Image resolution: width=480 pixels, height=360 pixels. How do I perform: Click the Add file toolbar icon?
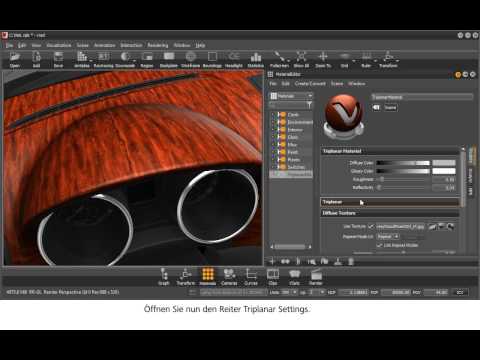[x=36, y=60]
